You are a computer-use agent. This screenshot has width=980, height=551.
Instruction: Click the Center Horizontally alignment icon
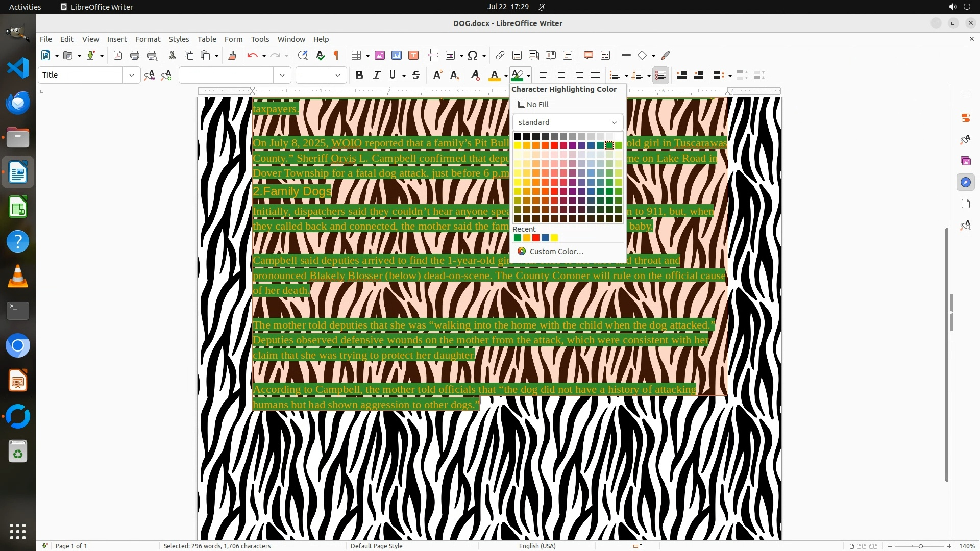pyautogui.click(x=561, y=76)
